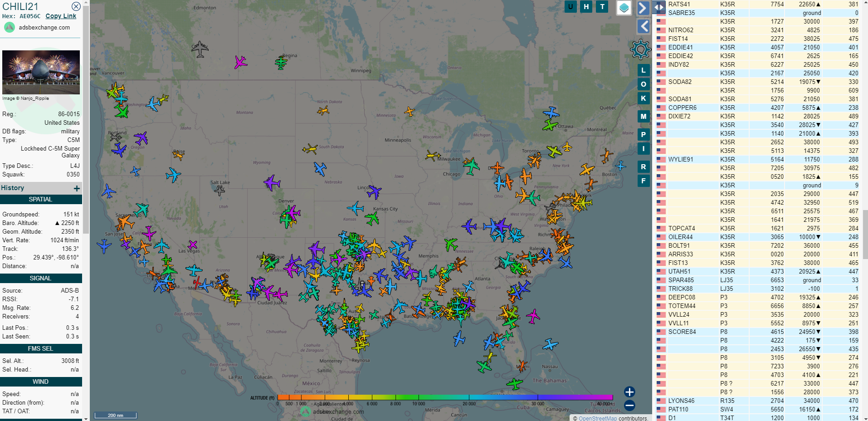This screenshot has width=868, height=421.
Task: Click the Hex AE056C value
Action: point(30,16)
